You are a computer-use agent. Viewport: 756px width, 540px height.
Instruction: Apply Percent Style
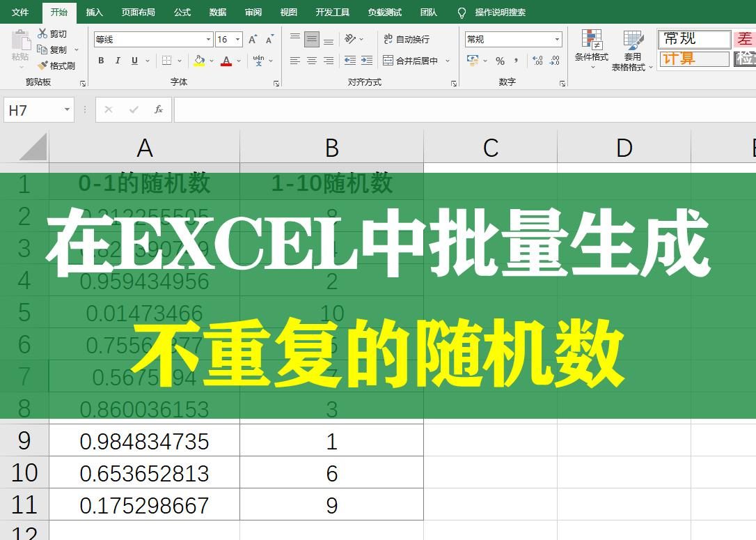tap(500, 61)
